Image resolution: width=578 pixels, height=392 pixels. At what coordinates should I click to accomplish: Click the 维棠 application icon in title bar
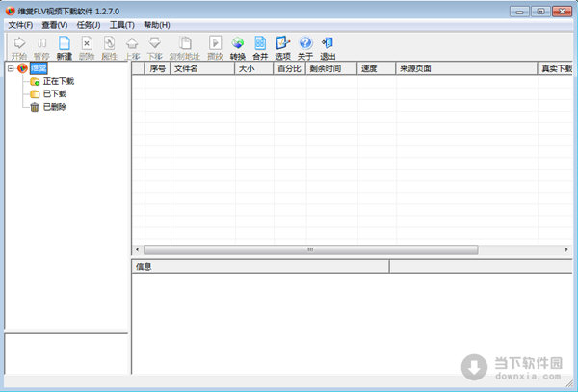[x=11, y=11]
